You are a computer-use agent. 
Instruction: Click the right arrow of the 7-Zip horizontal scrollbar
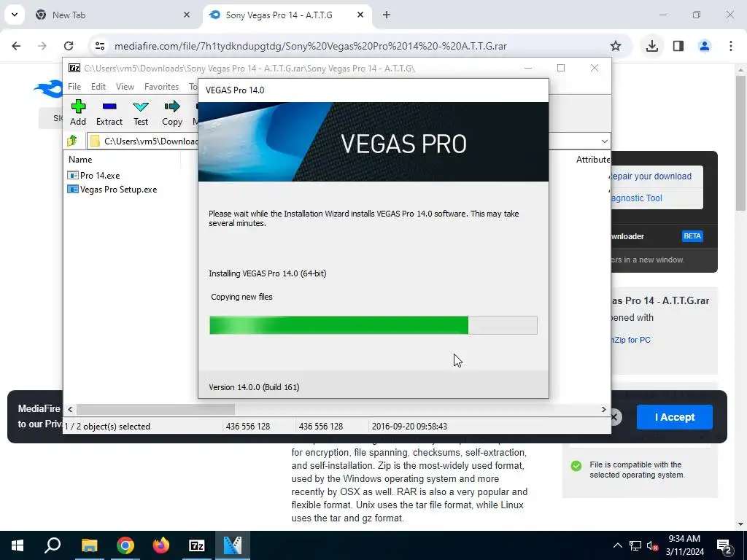tap(603, 410)
